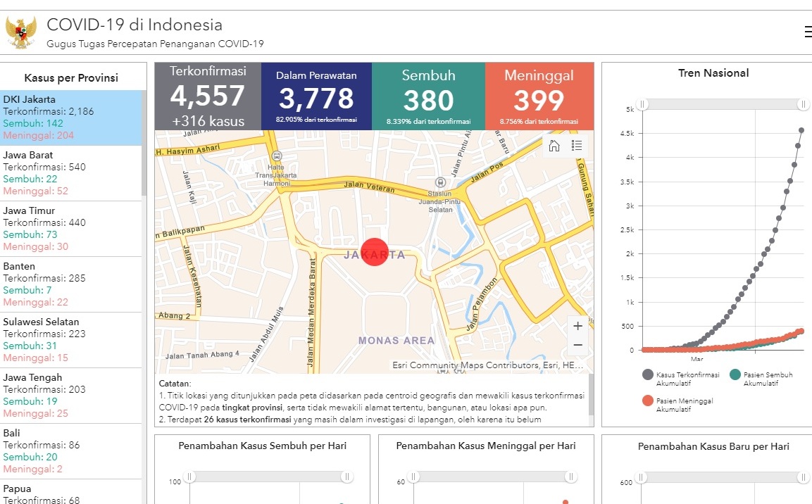Image resolution: width=812 pixels, height=504 pixels.
Task: Click the slider handle on Penambahan Kasus Sembuh chart
Action: [x=189, y=477]
